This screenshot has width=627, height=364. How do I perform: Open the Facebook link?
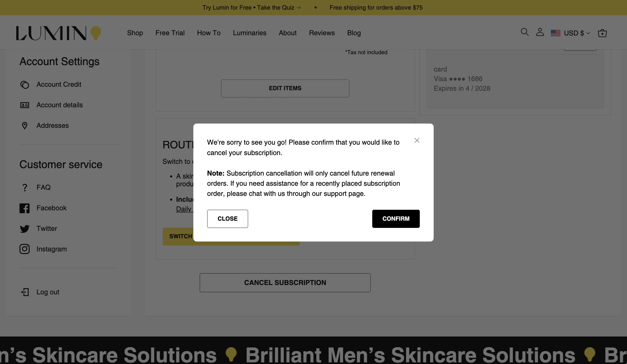coord(52,208)
